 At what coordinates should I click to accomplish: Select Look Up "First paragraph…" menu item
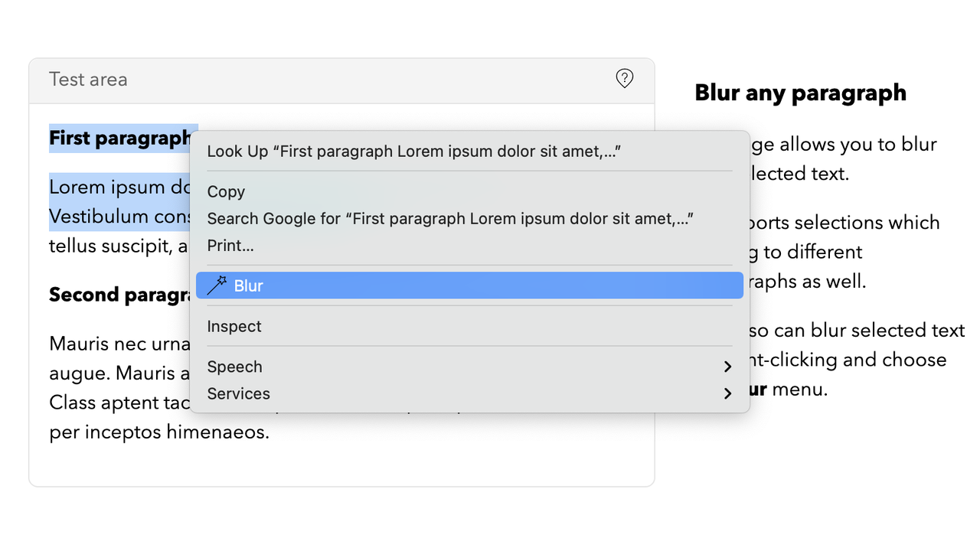pyautogui.click(x=413, y=152)
